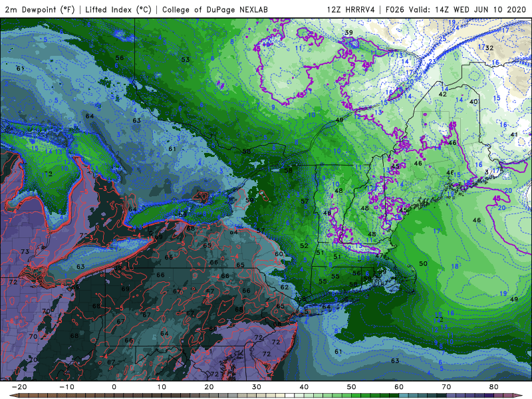The image size is (532, 399).
Task: Click the black '53' dewpoint value
Action: (x=186, y=60)
